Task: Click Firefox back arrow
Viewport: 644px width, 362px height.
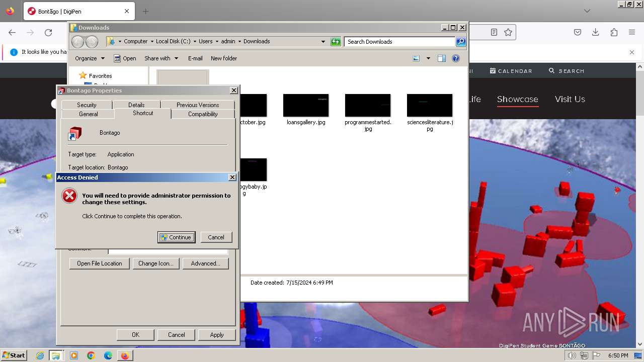Action: point(12,33)
